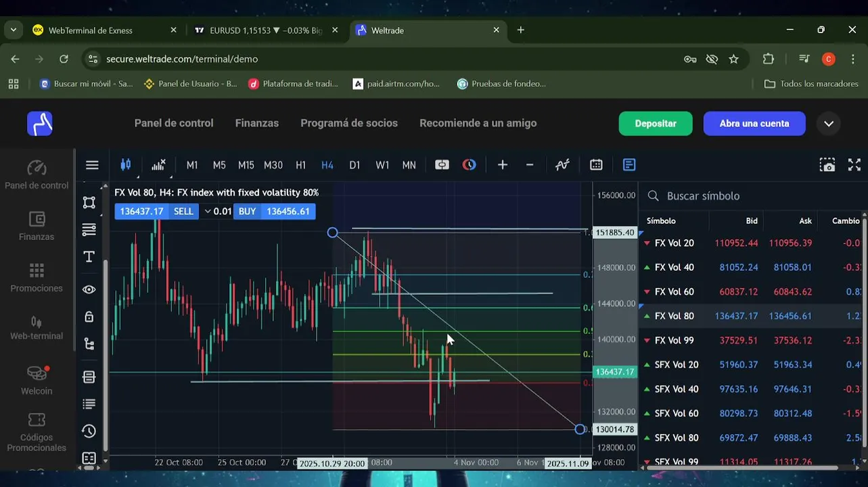Select FX Vol 99 symbol row

click(x=751, y=340)
